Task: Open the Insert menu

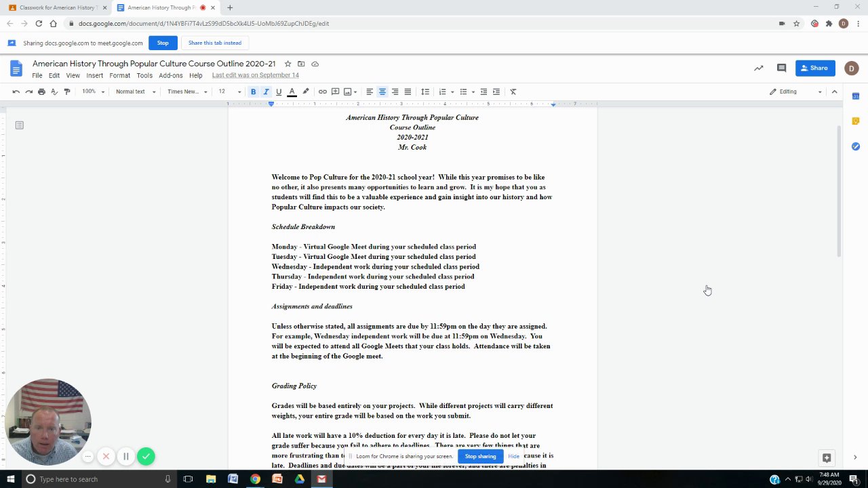Action: 95,75
